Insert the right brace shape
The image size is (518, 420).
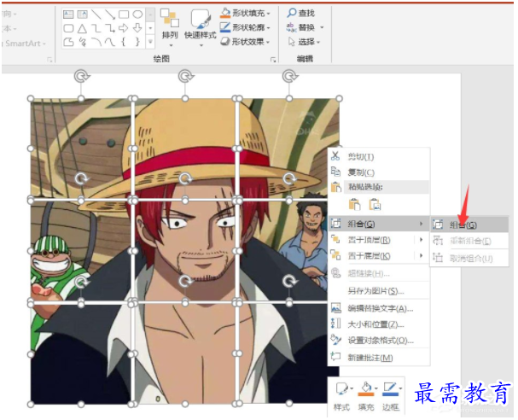(x=137, y=42)
